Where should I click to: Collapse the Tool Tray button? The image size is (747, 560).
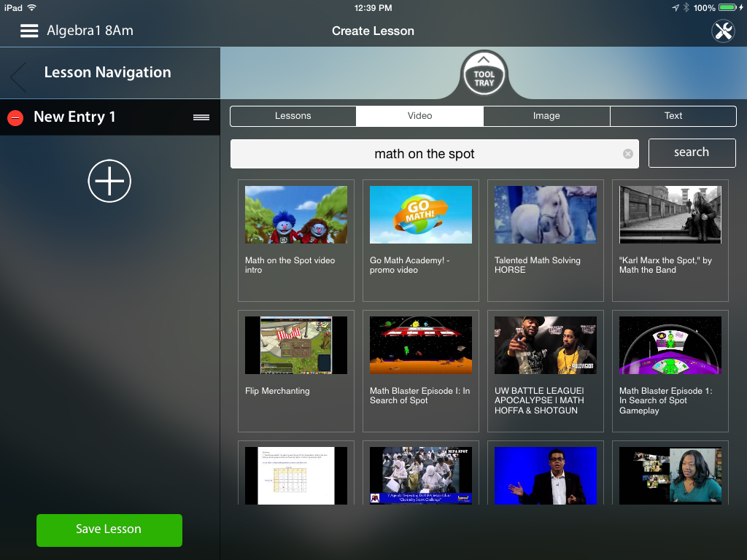[484, 74]
